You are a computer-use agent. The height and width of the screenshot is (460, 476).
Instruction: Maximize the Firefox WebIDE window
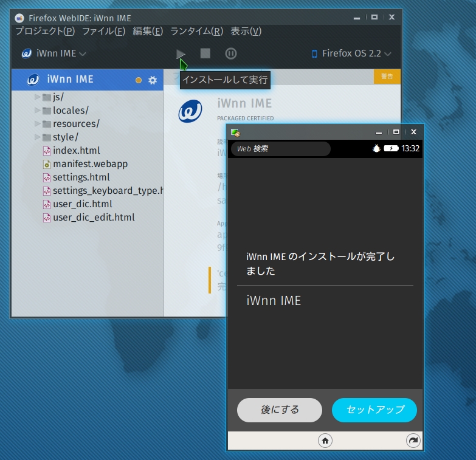pos(374,17)
